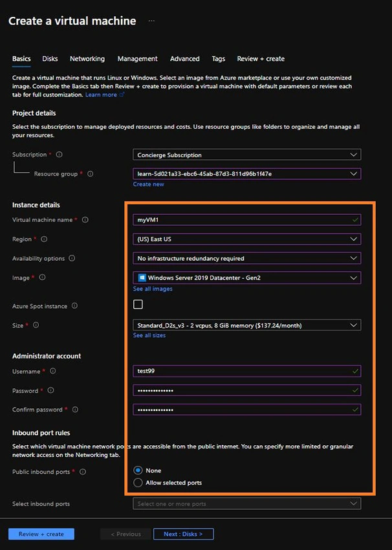Click the Subscription info icon
392x550 pixels.
[x=60, y=155]
